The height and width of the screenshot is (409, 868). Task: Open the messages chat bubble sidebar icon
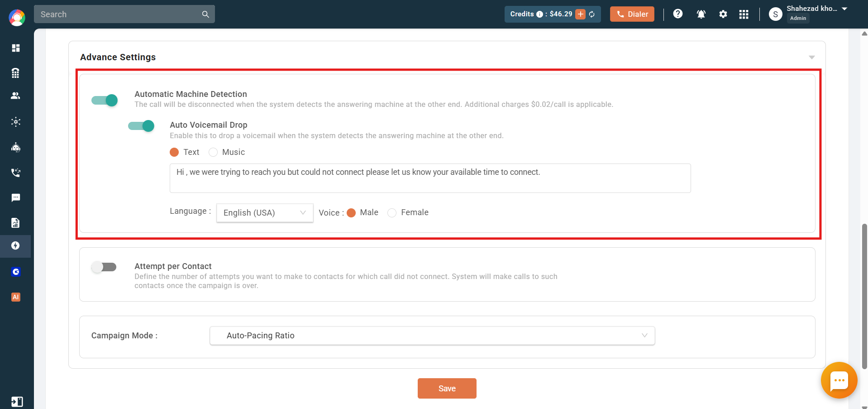pyautogui.click(x=16, y=197)
